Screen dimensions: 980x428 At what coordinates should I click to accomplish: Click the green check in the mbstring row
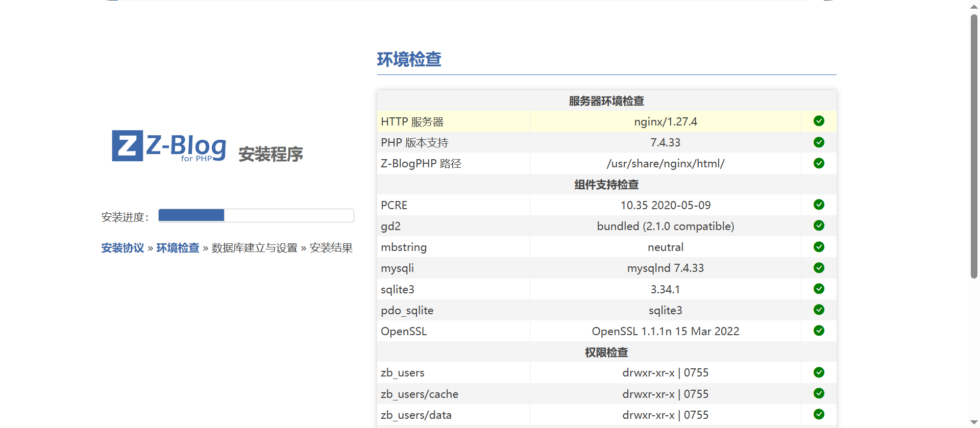click(x=819, y=247)
